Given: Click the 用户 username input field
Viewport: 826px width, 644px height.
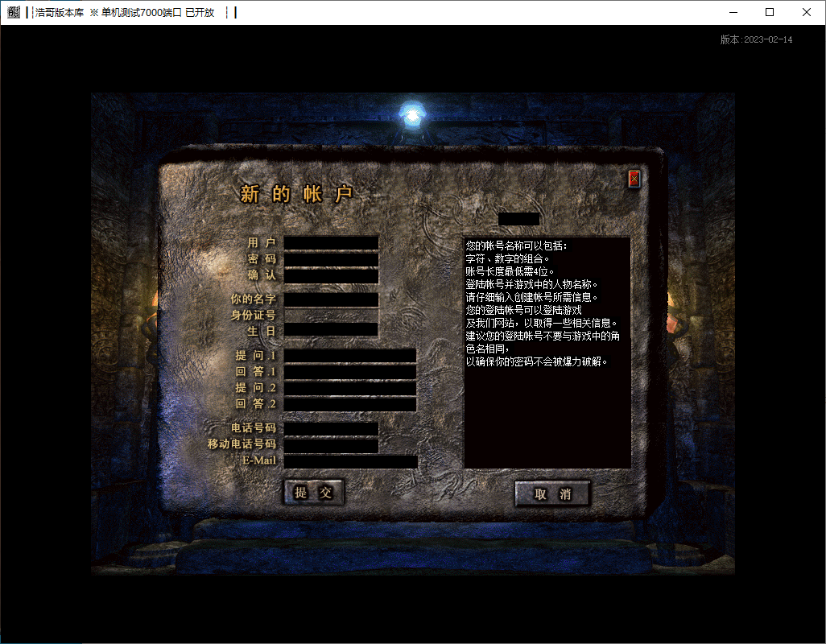Looking at the screenshot, I should point(331,243).
